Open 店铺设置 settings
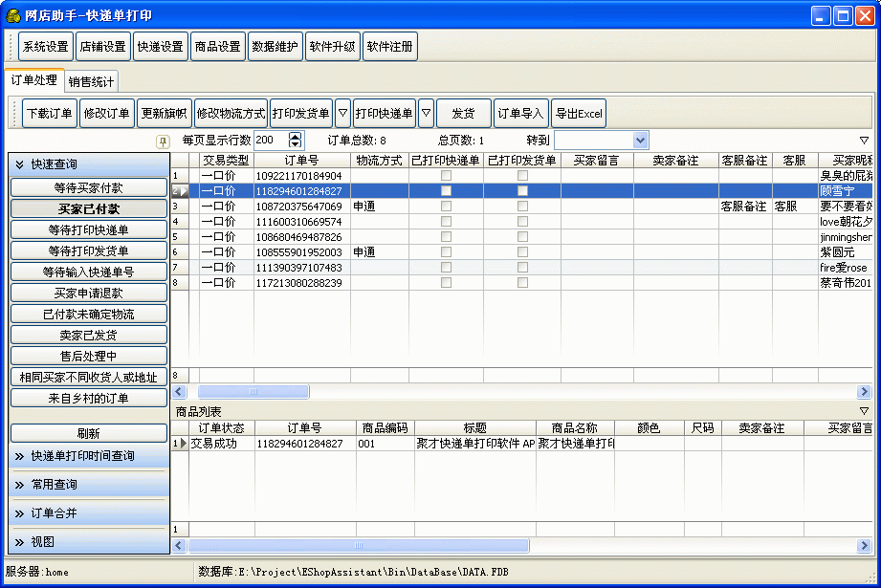 point(102,47)
